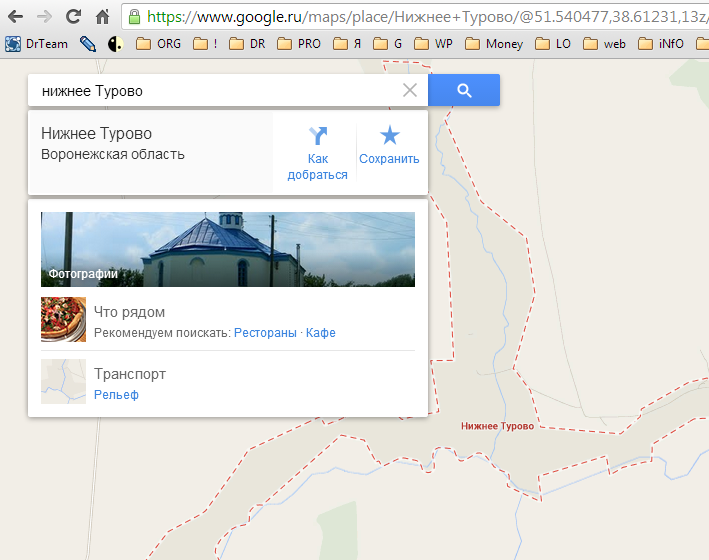This screenshot has height=560, width=709.
Task: Open the "!" bookmarks folder
Action: 205,44
